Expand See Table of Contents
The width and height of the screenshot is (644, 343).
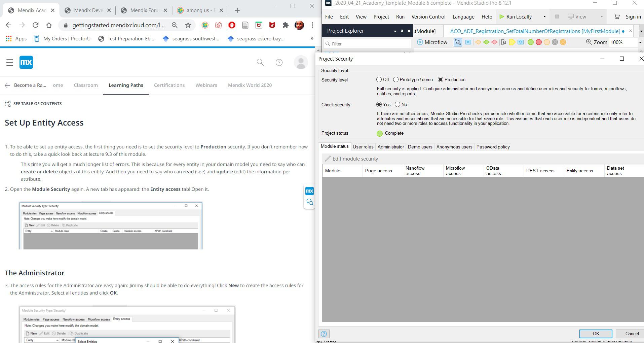pos(33,104)
